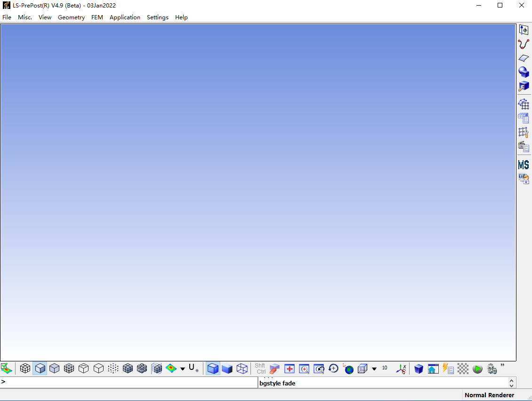
Task: Open the element mesh tools icon
Action: coord(524,104)
